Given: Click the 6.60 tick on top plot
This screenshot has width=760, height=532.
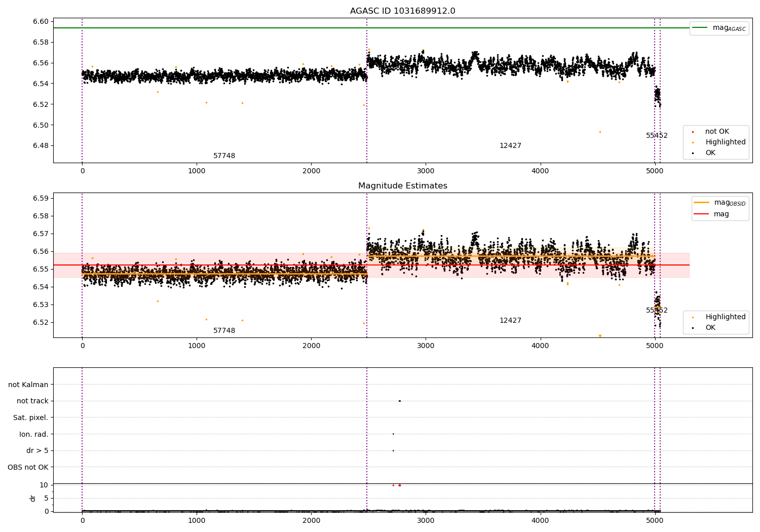Looking at the screenshot, I should click(x=41, y=21).
